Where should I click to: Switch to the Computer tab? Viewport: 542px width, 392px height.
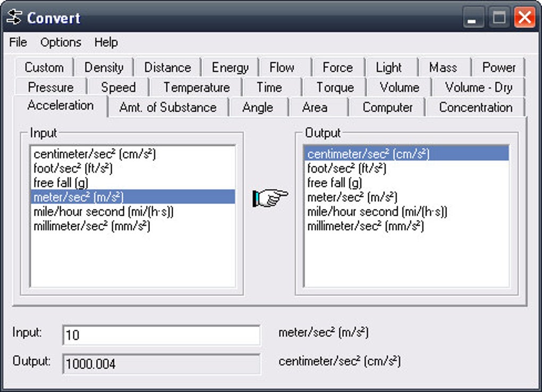tap(387, 107)
